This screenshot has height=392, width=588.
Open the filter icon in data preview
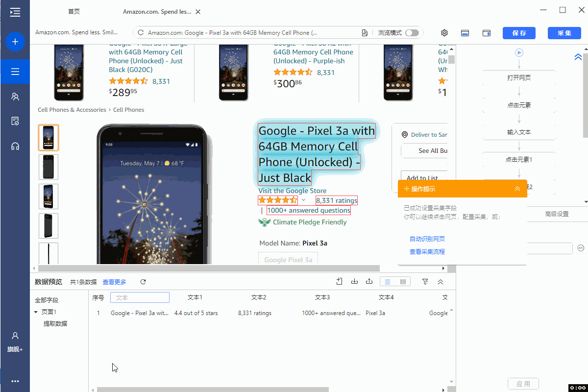click(x=425, y=282)
